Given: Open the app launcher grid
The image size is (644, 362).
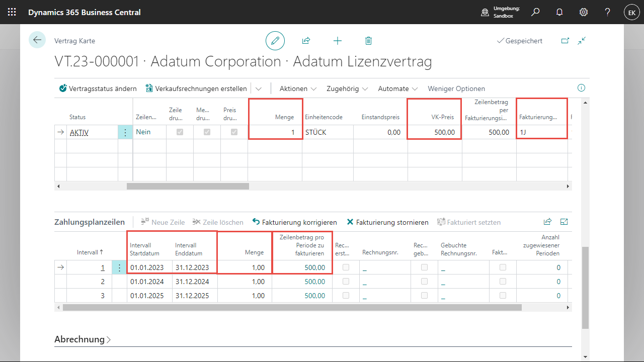Looking at the screenshot, I should pos(12,12).
